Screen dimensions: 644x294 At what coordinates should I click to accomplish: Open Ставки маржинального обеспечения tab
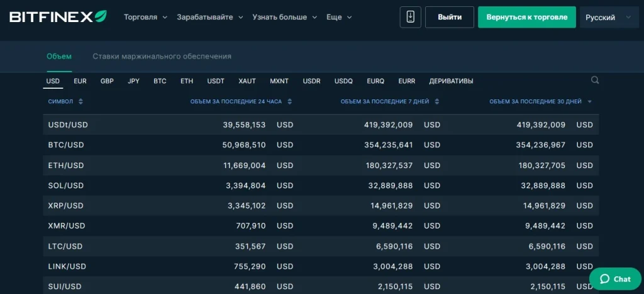click(162, 56)
